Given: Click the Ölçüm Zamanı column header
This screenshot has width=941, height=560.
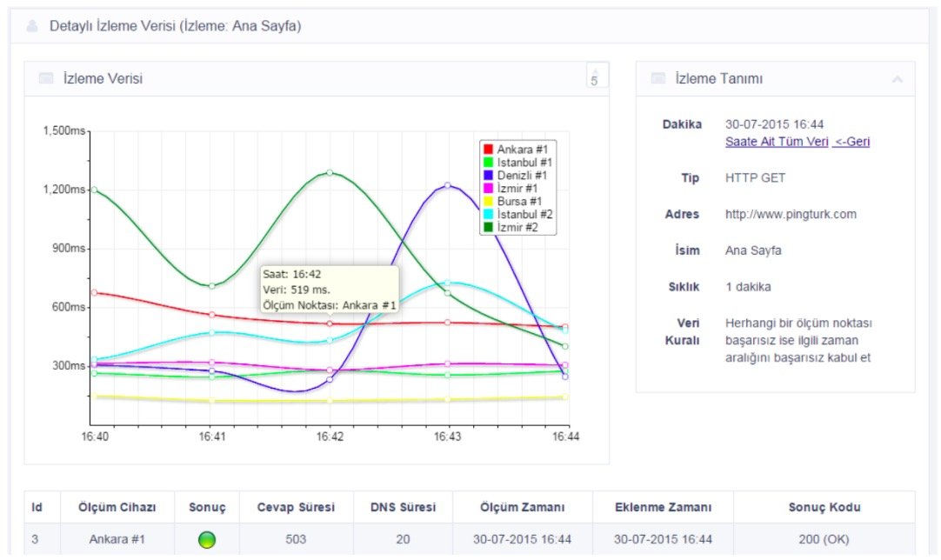Looking at the screenshot, I should click(522, 507).
